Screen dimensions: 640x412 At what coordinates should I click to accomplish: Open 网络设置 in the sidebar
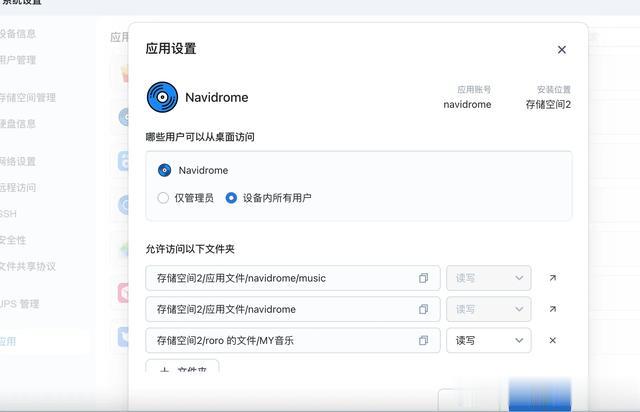[x=17, y=161]
